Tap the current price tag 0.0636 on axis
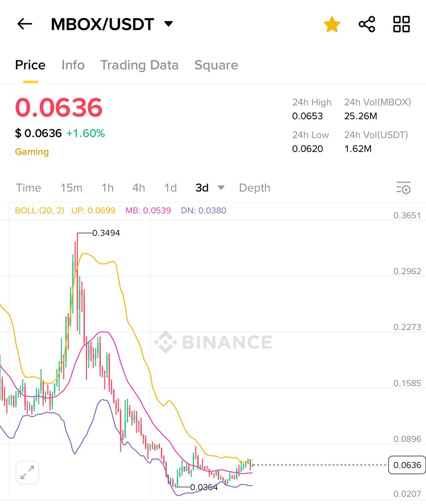The image size is (426, 504). coord(407,465)
